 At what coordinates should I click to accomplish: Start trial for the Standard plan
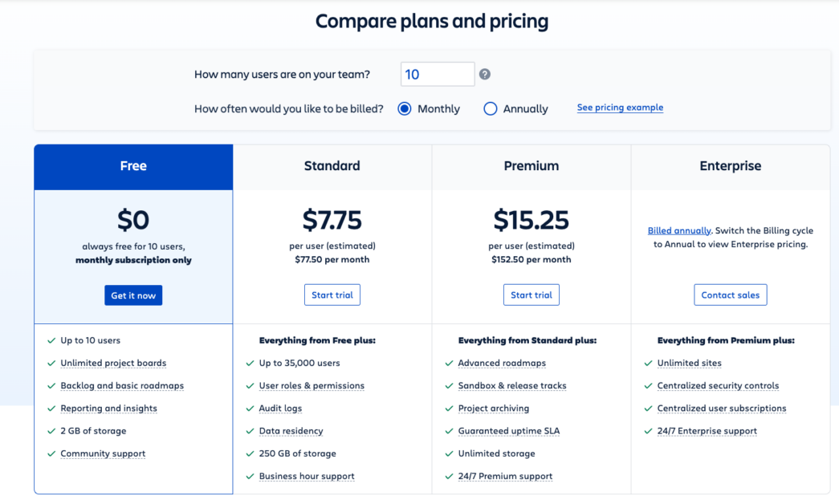click(x=332, y=295)
